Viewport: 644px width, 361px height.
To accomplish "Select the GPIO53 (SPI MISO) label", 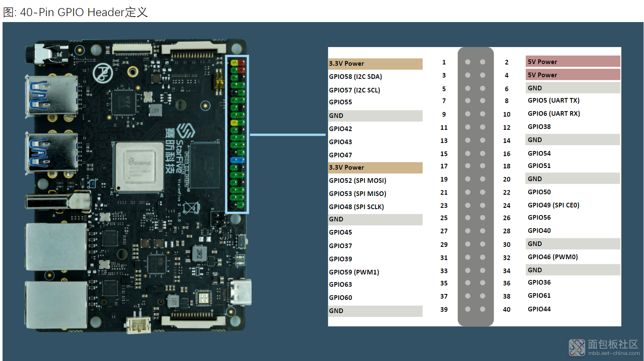I will pyautogui.click(x=357, y=194).
